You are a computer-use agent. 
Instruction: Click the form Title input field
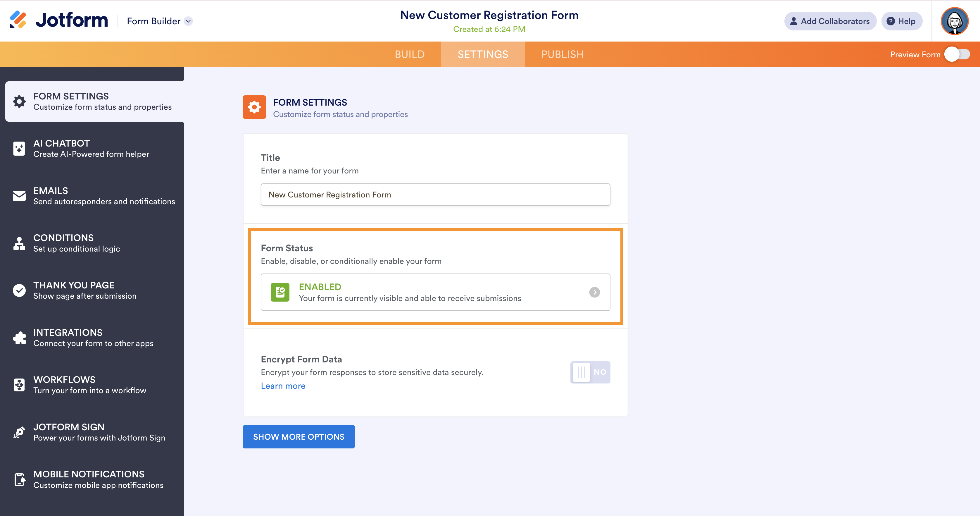[435, 195]
